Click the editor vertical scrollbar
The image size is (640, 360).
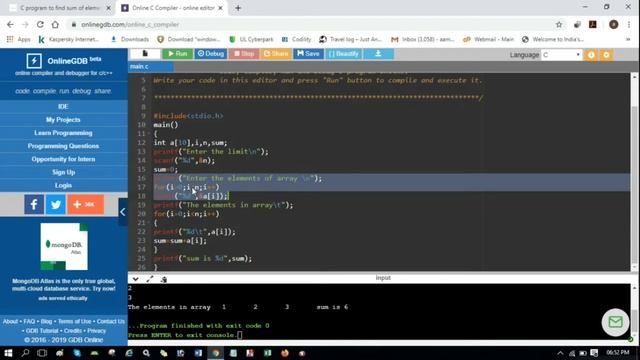(x=634, y=171)
